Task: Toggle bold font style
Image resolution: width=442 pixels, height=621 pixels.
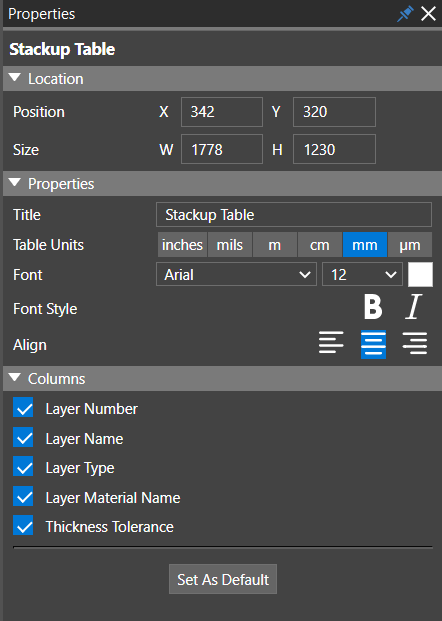Action: click(x=373, y=307)
